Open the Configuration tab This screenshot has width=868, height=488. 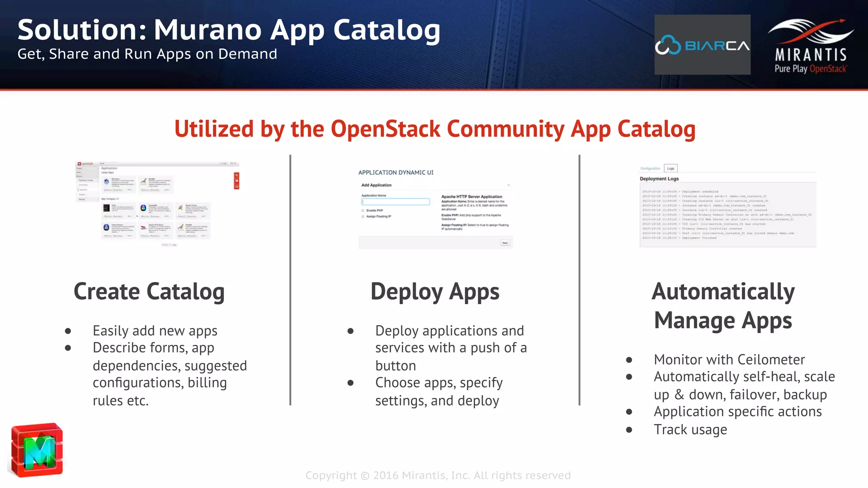click(650, 169)
